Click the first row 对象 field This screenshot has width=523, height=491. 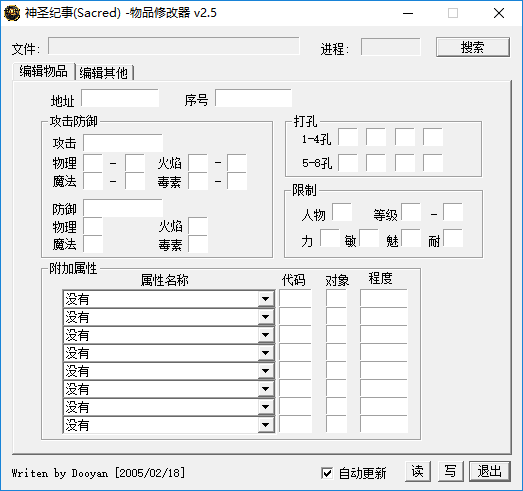tap(337, 299)
